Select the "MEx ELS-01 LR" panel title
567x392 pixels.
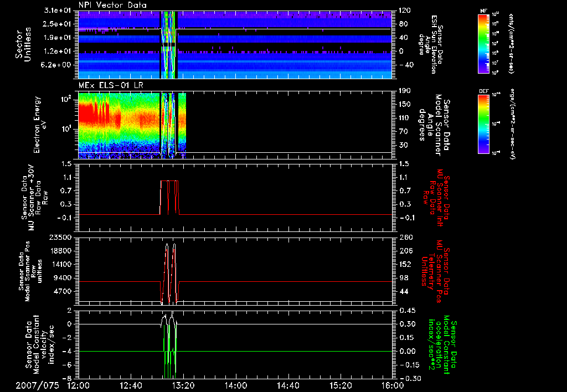111,86
